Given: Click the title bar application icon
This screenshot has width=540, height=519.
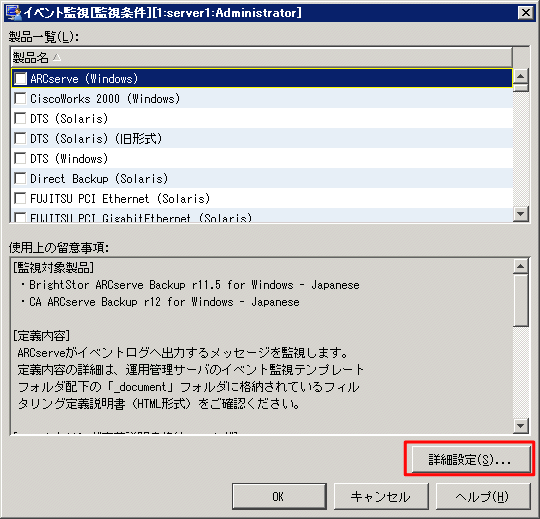Looking at the screenshot, I should click(x=14, y=13).
